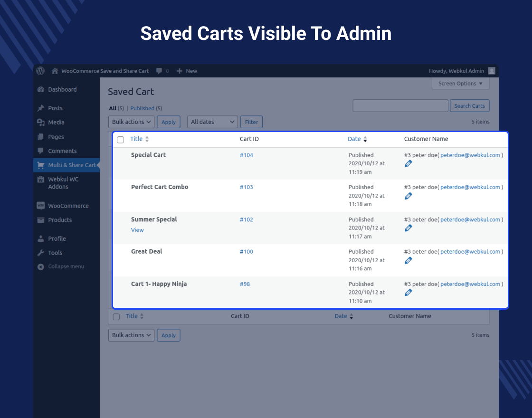Open the top Bulk actions dropdown
Viewport: 532px width, 418px height.
(131, 122)
